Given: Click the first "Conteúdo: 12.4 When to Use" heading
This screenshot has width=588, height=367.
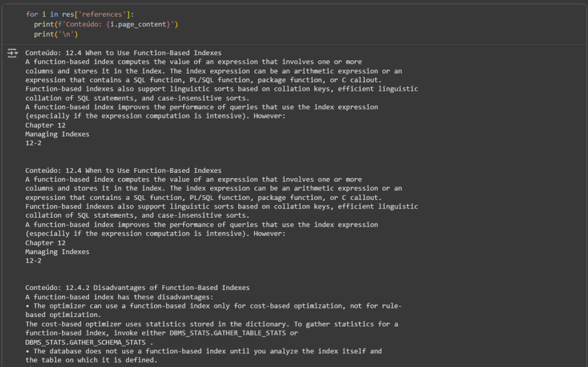Looking at the screenshot, I should 123,53.
